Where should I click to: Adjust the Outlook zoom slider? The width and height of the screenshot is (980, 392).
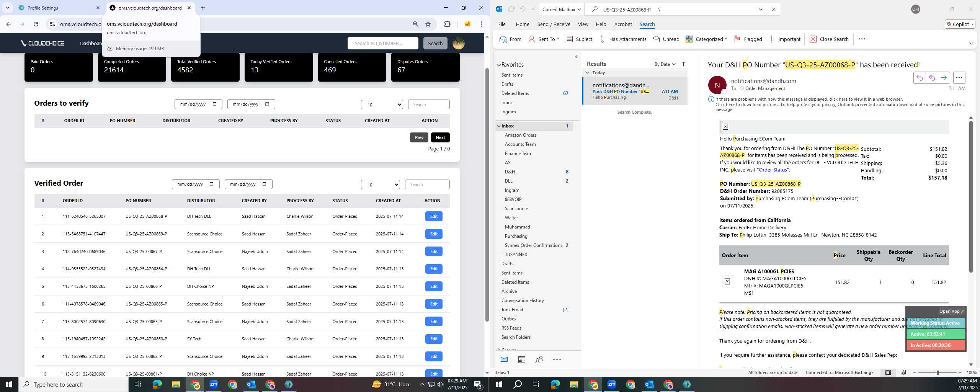938,372
